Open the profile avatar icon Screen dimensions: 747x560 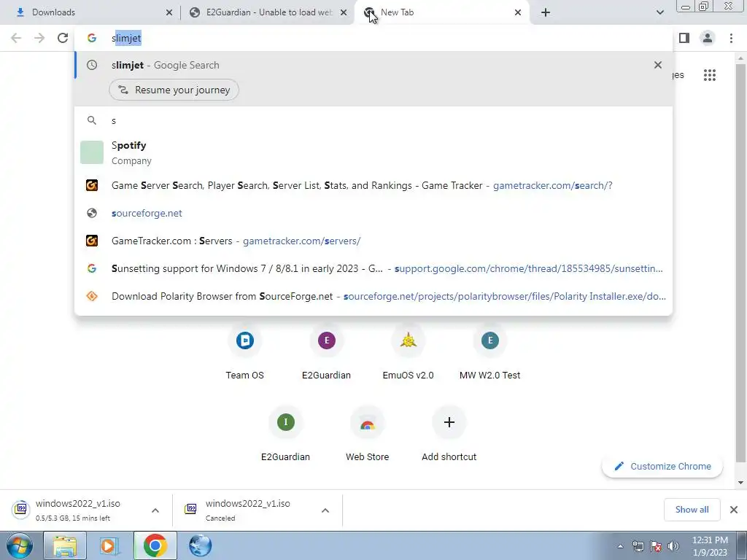(x=708, y=38)
